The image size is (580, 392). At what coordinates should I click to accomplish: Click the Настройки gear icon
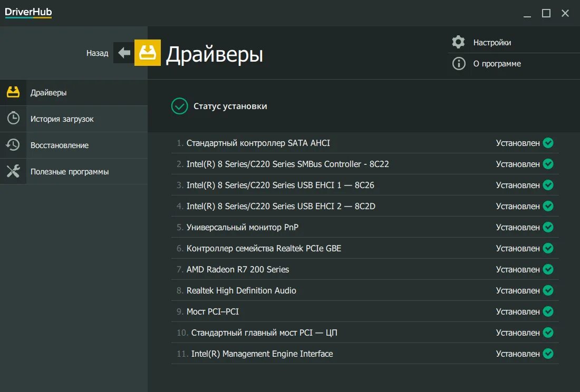tap(459, 42)
